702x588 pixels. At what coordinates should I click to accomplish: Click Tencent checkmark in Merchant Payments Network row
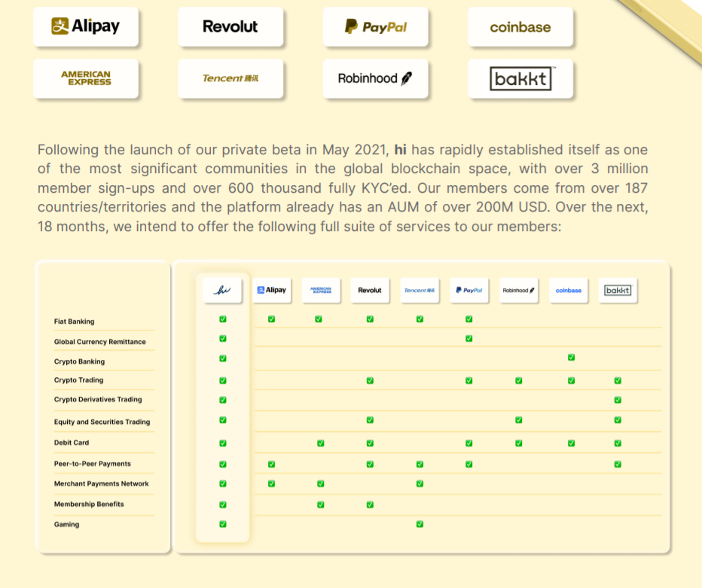[x=420, y=483]
